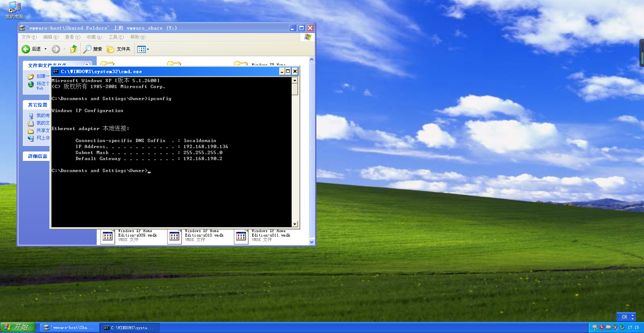
Task: Click the subnet mask 255.255.255.0 text
Action: click(203, 153)
